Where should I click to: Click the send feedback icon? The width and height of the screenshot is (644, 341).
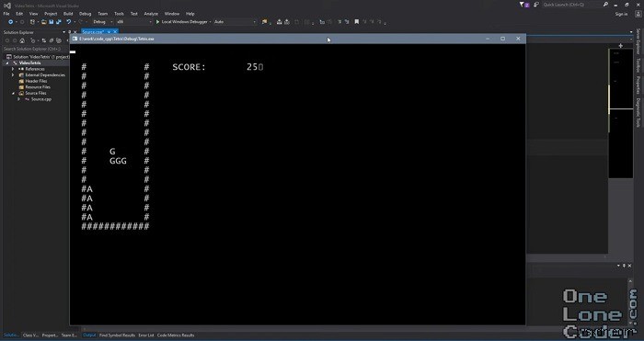click(x=536, y=5)
